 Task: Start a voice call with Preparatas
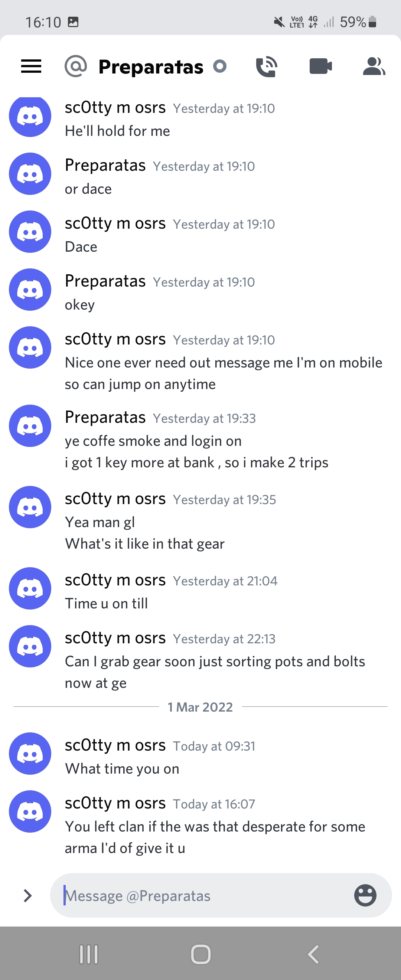click(x=266, y=66)
